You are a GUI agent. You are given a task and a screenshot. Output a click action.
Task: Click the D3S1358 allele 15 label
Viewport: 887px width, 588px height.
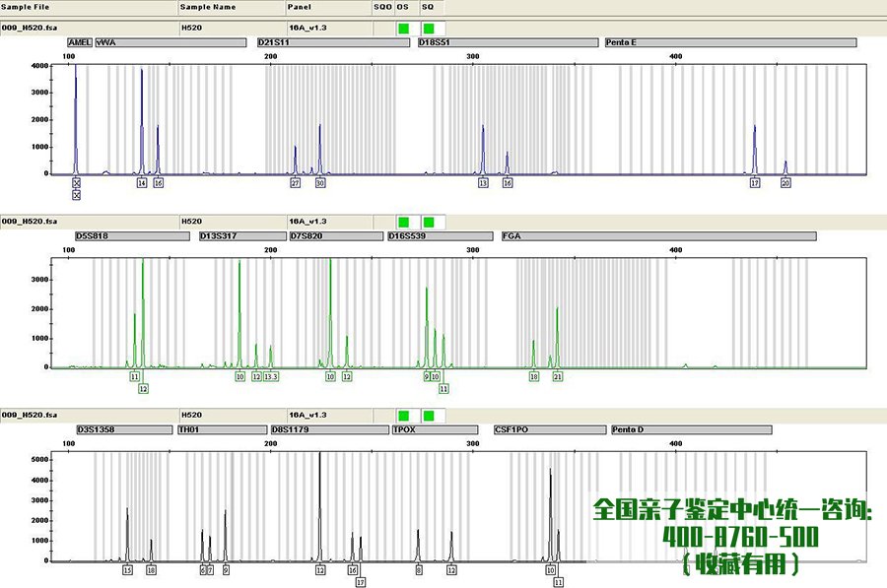point(127,570)
